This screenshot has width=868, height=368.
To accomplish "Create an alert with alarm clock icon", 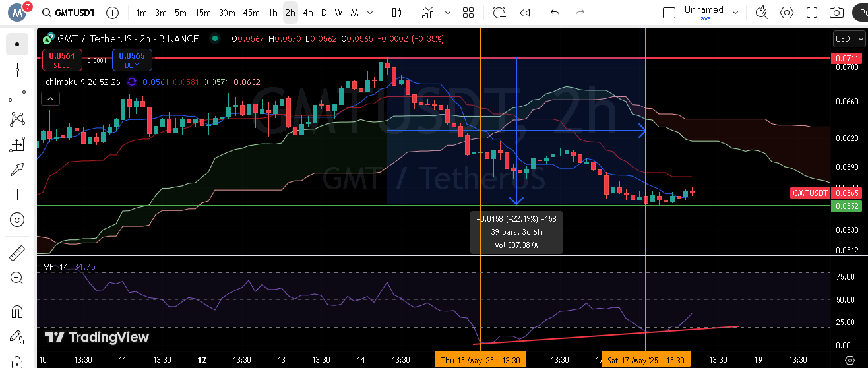I will coord(499,13).
